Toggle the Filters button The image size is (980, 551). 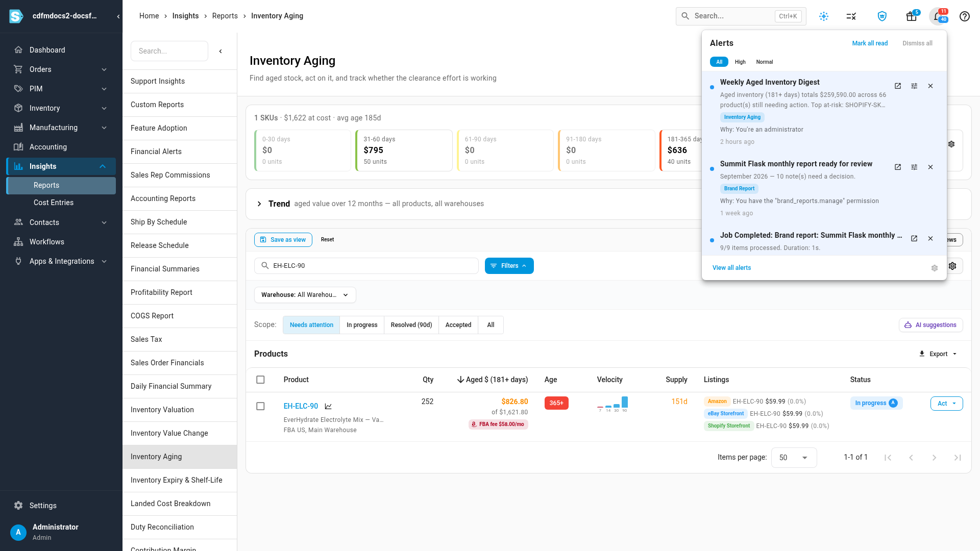509,266
